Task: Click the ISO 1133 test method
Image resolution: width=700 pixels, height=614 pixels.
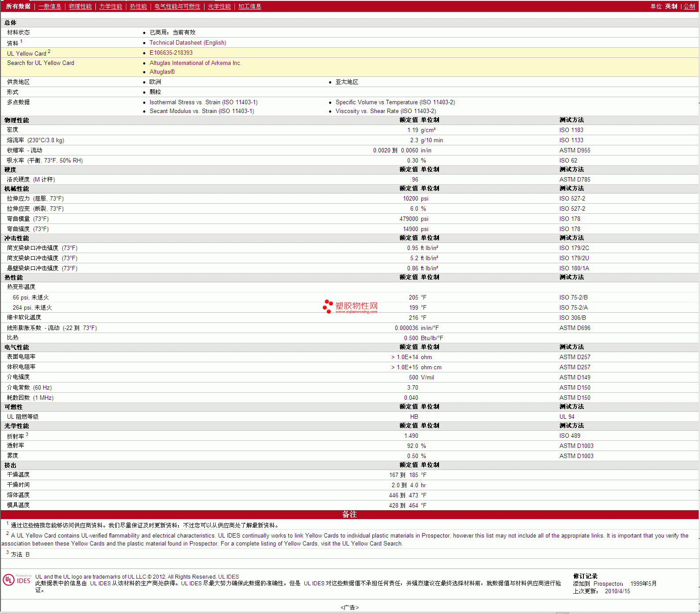Action: [x=571, y=140]
